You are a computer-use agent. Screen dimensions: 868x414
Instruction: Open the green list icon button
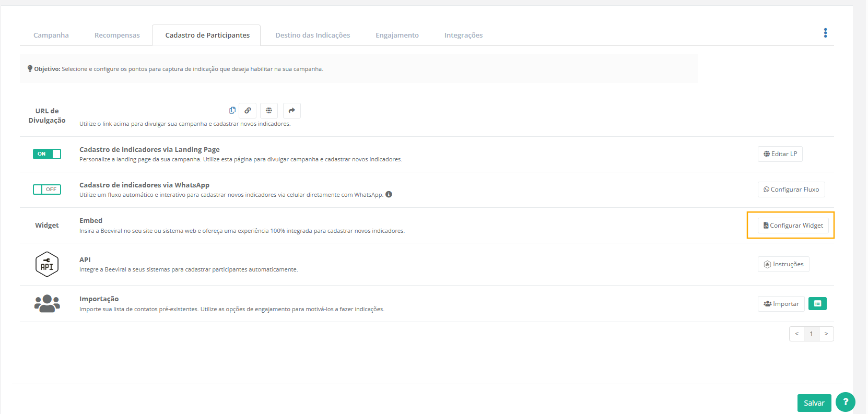[817, 303]
